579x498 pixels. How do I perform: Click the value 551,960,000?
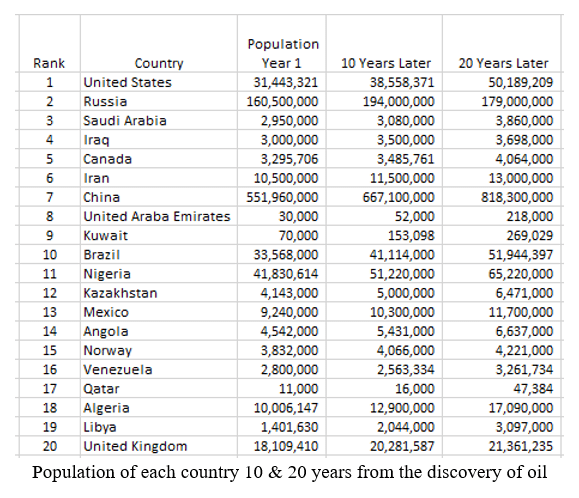(282, 198)
